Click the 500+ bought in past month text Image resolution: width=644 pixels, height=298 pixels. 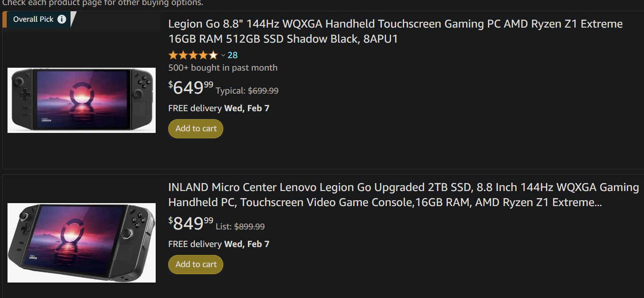pyautogui.click(x=222, y=68)
